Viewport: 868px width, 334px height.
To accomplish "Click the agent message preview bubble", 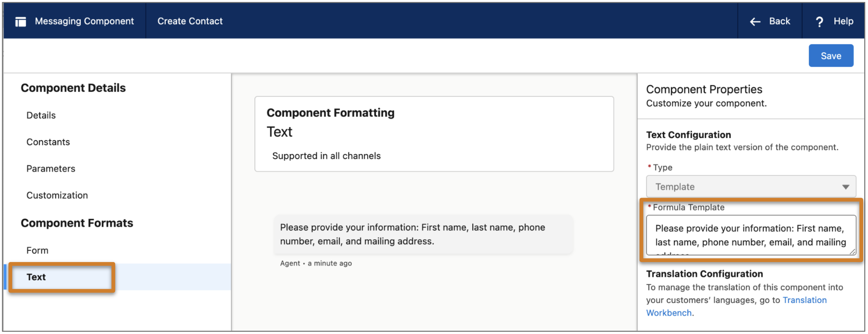I will tap(423, 234).
